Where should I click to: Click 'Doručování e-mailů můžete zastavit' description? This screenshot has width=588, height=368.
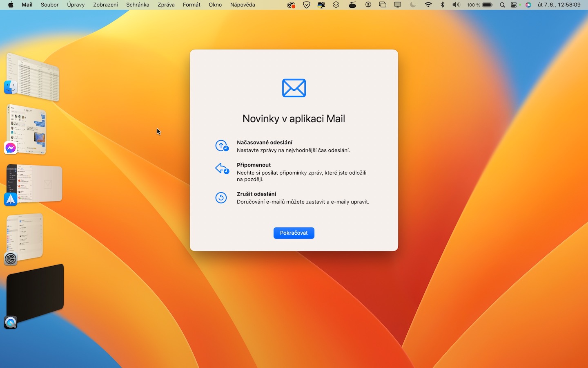303,202
